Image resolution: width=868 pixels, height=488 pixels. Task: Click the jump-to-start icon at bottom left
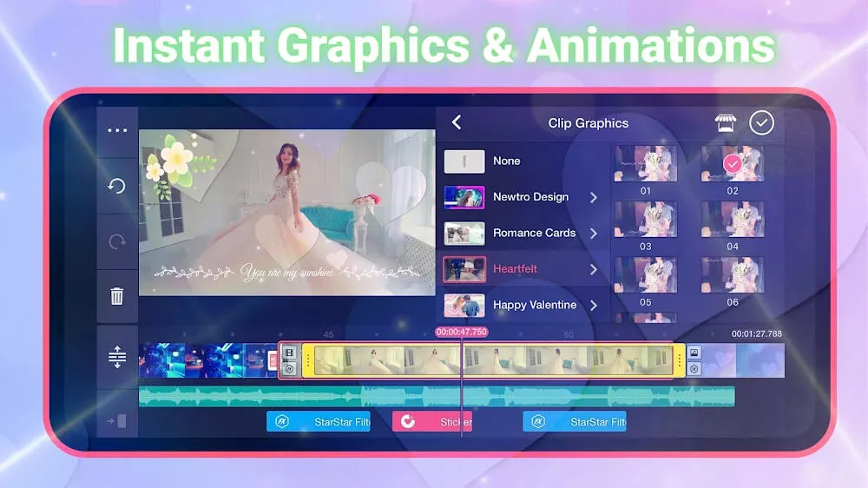click(x=117, y=421)
